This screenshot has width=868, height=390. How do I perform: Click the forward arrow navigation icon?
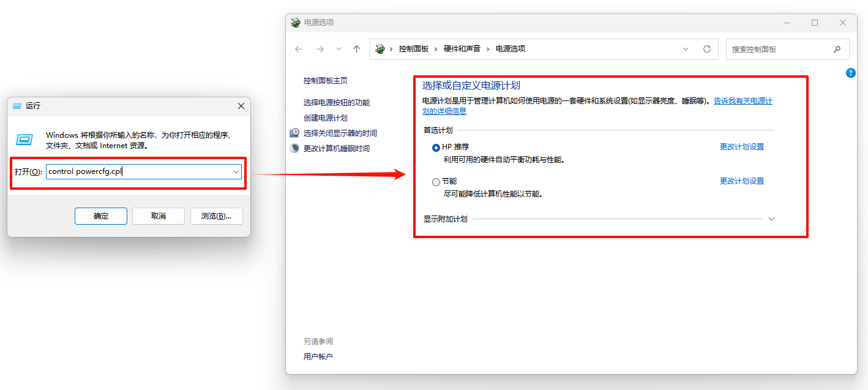click(320, 49)
